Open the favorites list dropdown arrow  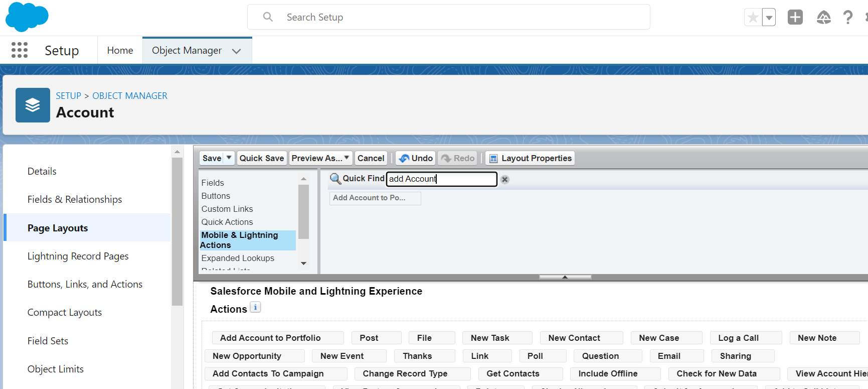[x=769, y=18]
